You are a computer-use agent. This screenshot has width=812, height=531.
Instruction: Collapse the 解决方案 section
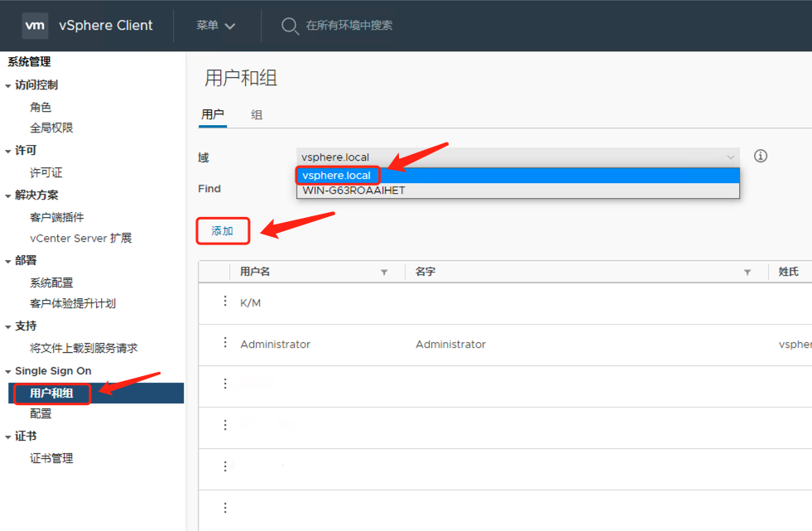point(7,196)
